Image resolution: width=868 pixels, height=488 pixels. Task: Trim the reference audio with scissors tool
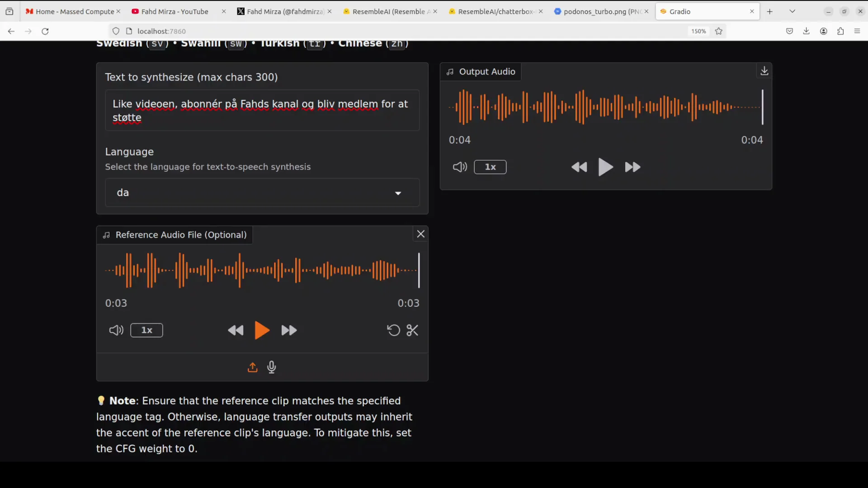[x=412, y=330]
